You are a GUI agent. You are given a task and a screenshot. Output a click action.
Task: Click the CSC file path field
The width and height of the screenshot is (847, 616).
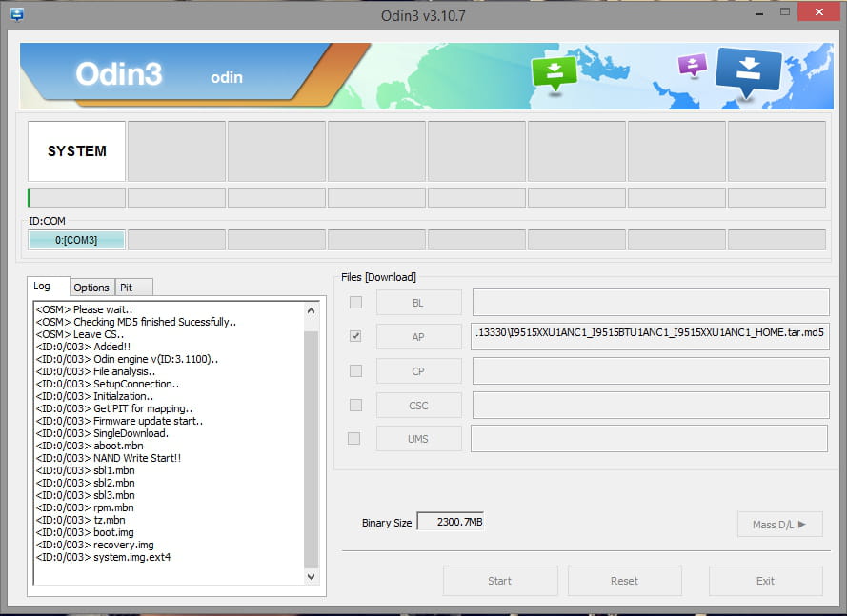pos(651,405)
